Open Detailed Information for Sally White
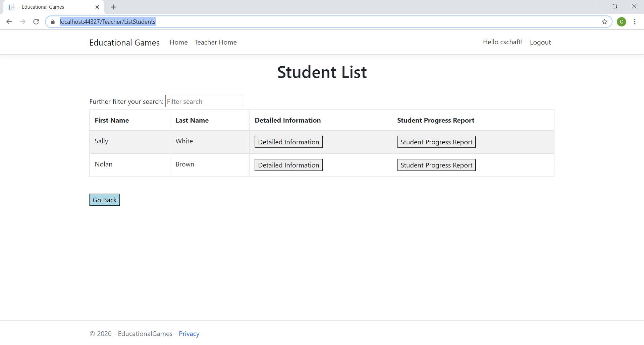This screenshot has width=644, height=345. coord(288,142)
